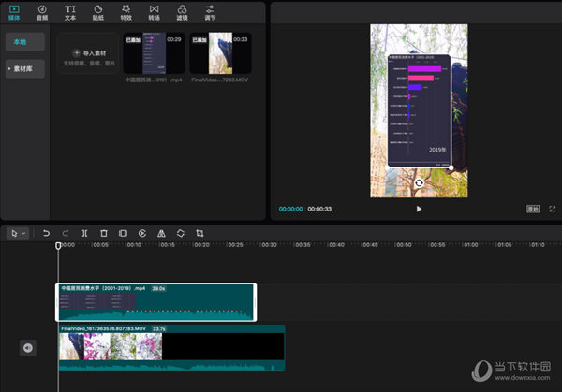
Task: Expand the selection tool dropdown arrow
Action: 23,233
